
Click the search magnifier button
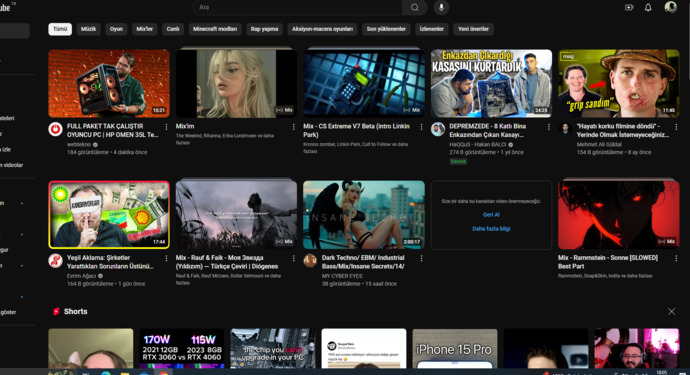[x=415, y=7]
